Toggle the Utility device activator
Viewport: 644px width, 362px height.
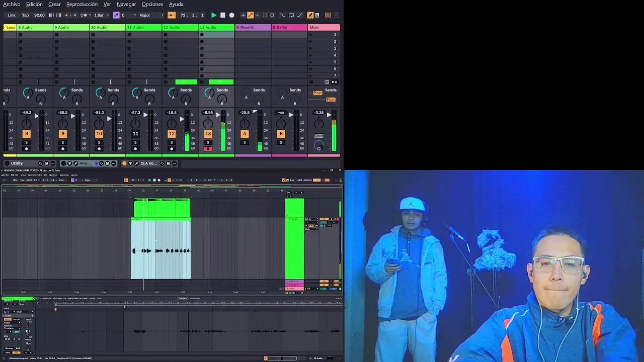coord(7,163)
